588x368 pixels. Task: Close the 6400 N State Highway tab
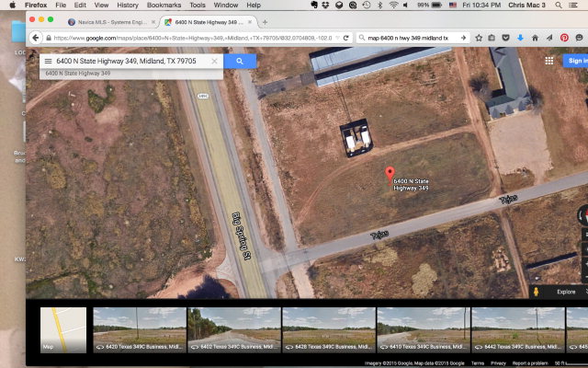point(251,22)
